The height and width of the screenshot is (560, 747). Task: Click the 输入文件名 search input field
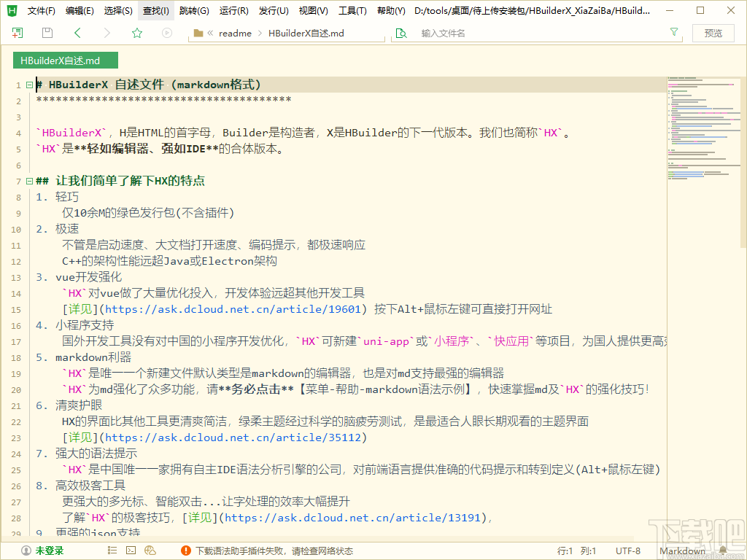coord(511,33)
